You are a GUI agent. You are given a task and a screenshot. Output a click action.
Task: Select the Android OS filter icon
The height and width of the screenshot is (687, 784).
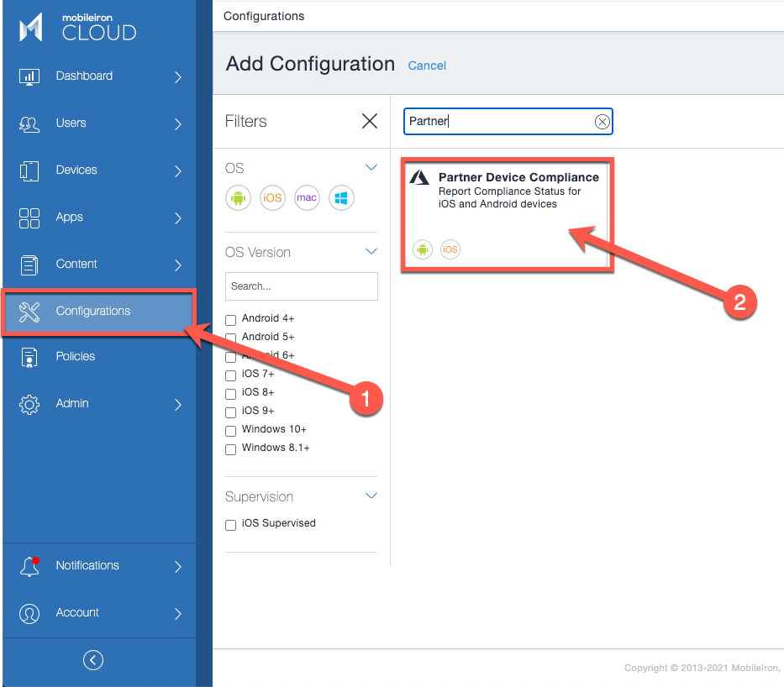[x=238, y=198]
